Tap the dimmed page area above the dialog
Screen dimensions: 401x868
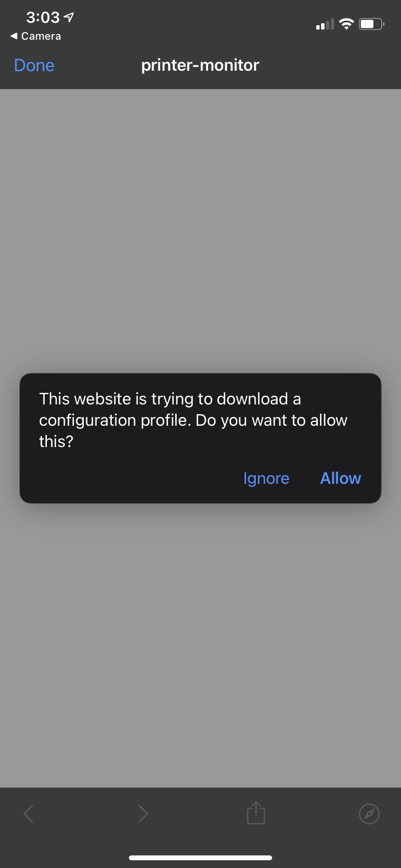pos(200,231)
